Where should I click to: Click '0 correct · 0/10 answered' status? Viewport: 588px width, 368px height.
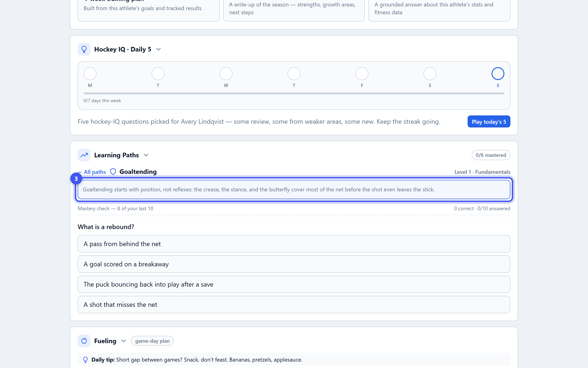pos(482,208)
